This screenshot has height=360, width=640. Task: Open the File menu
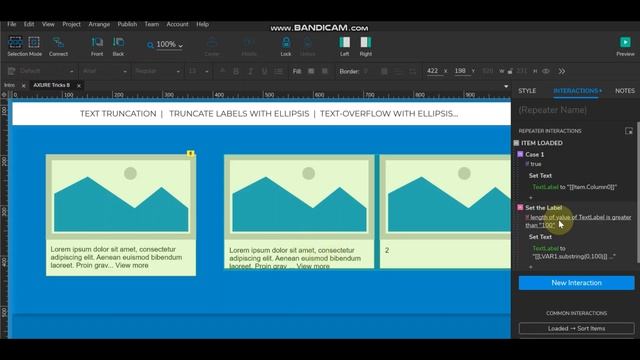[x=11, y=24]
